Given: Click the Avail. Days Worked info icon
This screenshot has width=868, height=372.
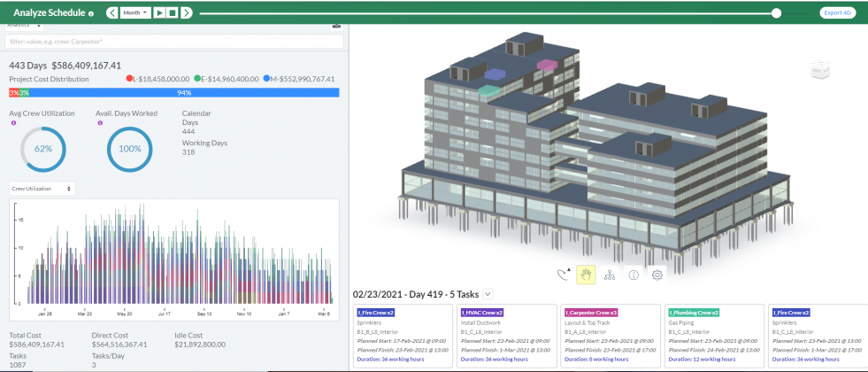Looking at the screenshot, I should (100, 124).
